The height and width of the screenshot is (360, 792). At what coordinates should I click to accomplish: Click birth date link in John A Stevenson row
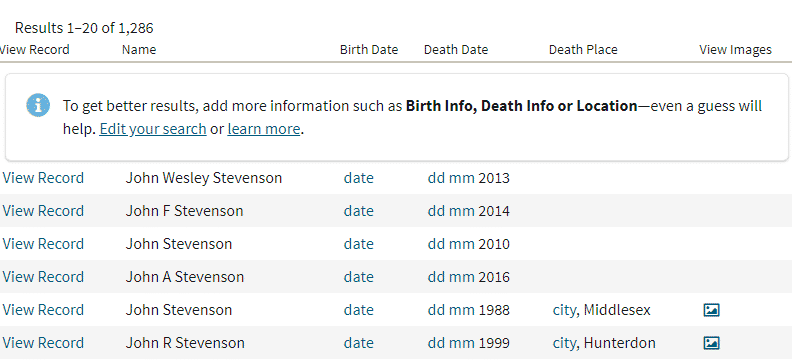(359, 277)
